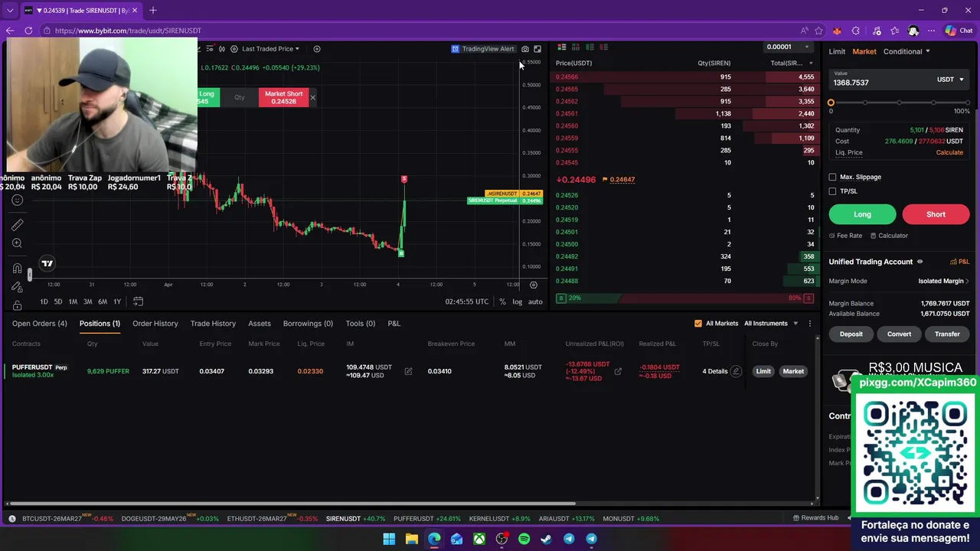Take a chart snapshot with camera icon
This screenshot has height=551, width=980.
tap(525, 49)
